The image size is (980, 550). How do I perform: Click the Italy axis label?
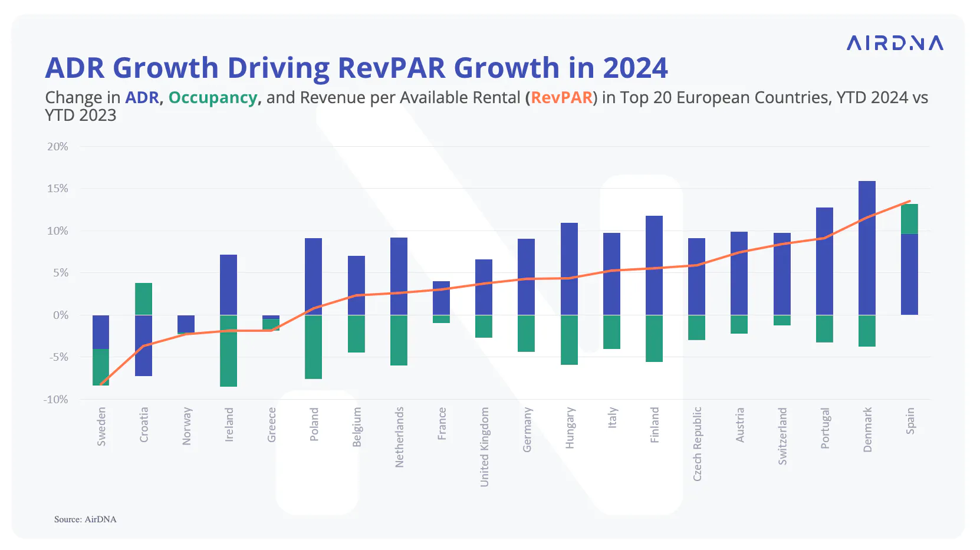click(x=612, y=417)
